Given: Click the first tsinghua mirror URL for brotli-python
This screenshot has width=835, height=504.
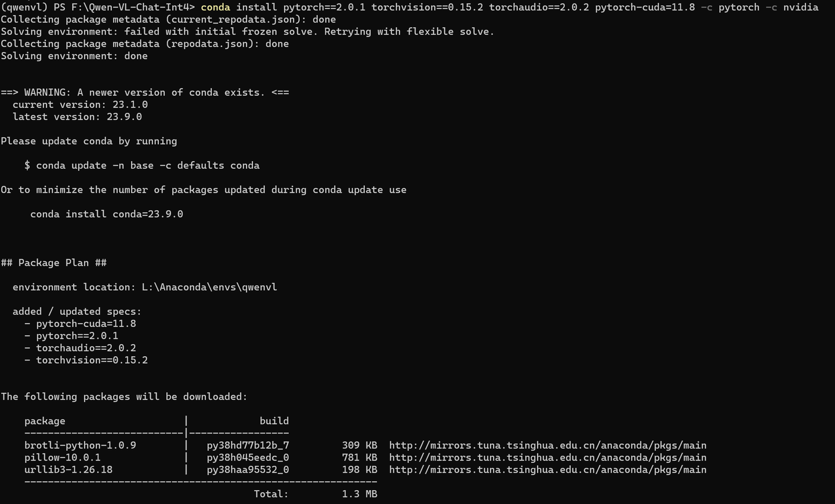Looking at the screenshot, I should pos(547,445).
